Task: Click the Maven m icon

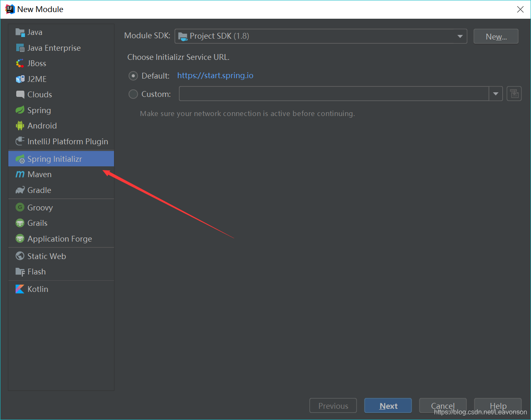Action: coord(20,175)
